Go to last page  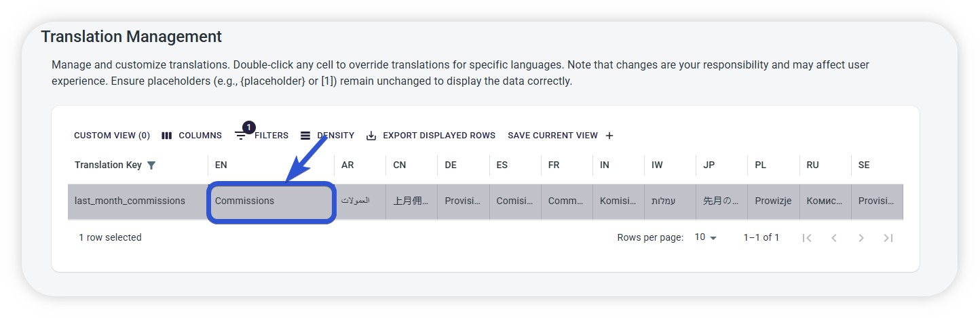[888, 238]
